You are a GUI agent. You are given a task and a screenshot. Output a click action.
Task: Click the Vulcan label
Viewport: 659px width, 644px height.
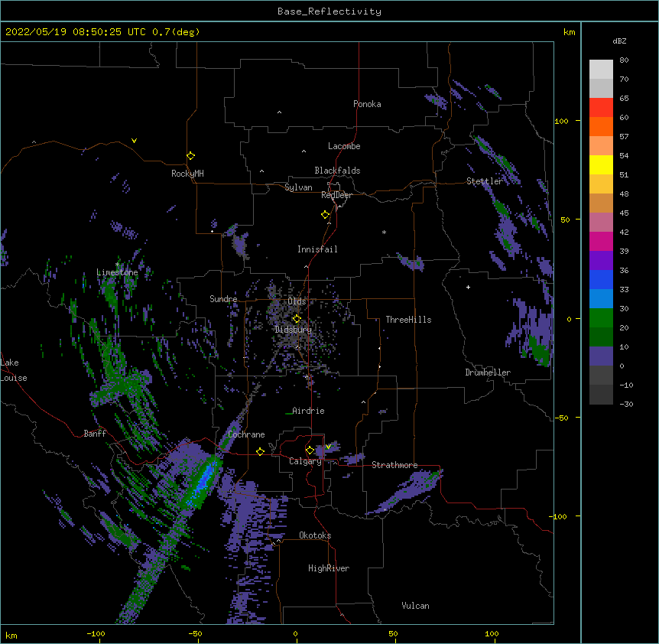coord(415,606)
